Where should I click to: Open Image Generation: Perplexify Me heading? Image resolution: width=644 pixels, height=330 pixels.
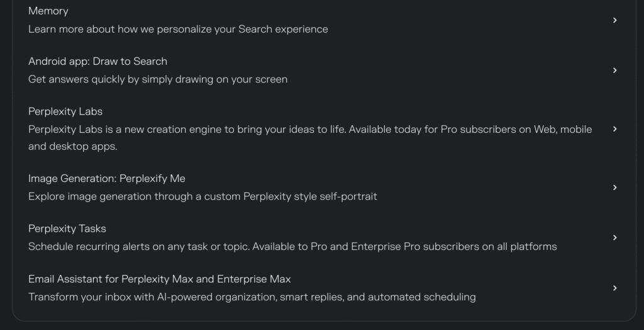tap(107, 178)
